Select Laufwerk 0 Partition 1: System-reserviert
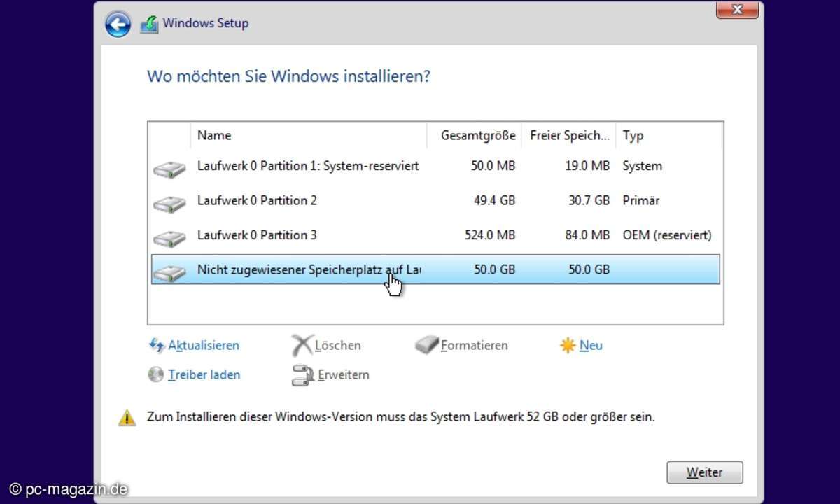The height and width of the screenshot is (504, 840). [435, 166]
